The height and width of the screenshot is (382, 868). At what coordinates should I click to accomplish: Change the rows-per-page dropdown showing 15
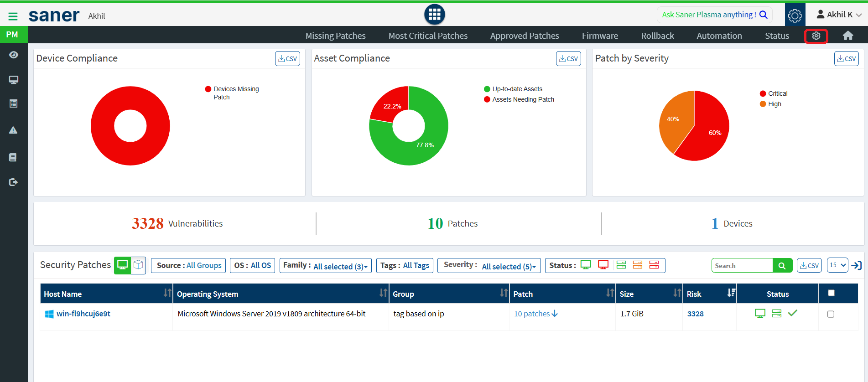click(x=837, y=265)
